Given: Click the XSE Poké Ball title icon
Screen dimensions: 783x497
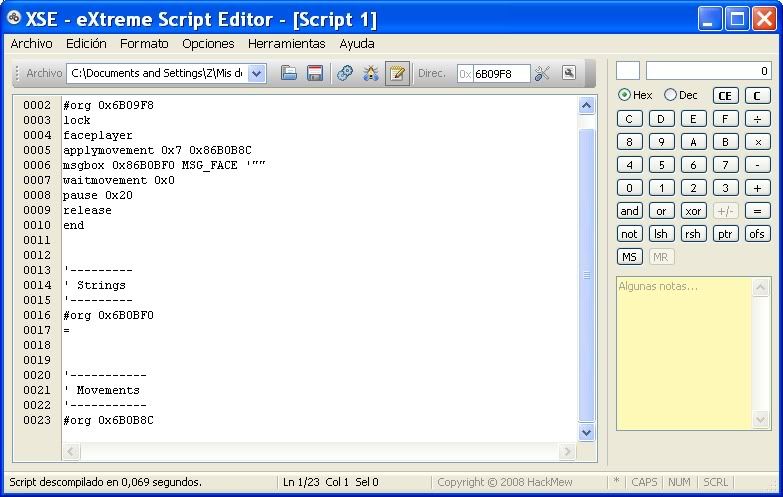Looking at the screenshot, I should [x=13, y=18].
